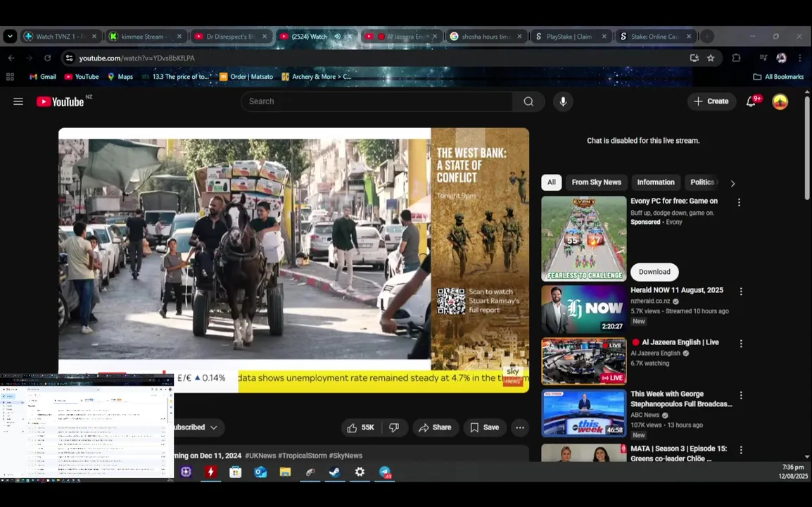The image size is (812, 507).
Task: Open Microsoft Store from taskbar
Action: coord(236,472)
